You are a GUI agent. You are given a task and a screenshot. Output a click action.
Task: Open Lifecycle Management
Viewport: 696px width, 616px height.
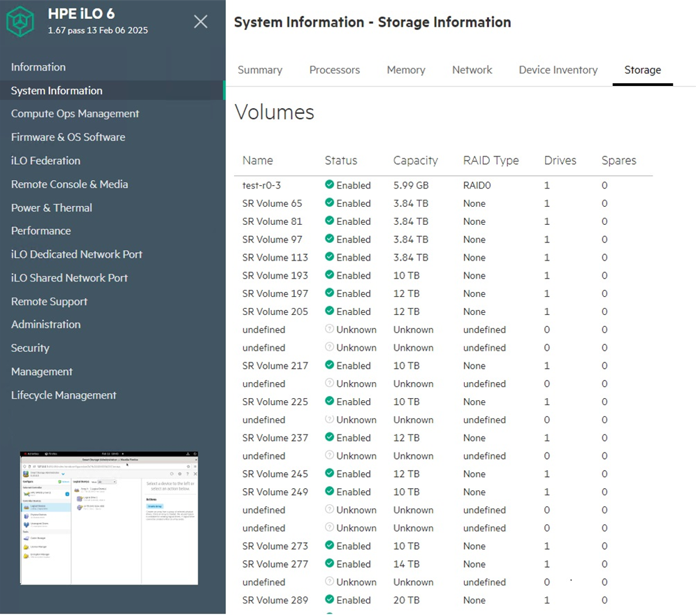[64, 395]
